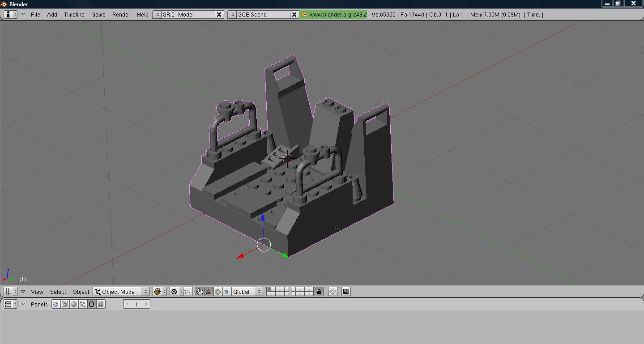This screenshot has width=644, height=344.
Task: Enable the rotate manipulator circle
Action: pyautogui.click(x=218, y=292)
